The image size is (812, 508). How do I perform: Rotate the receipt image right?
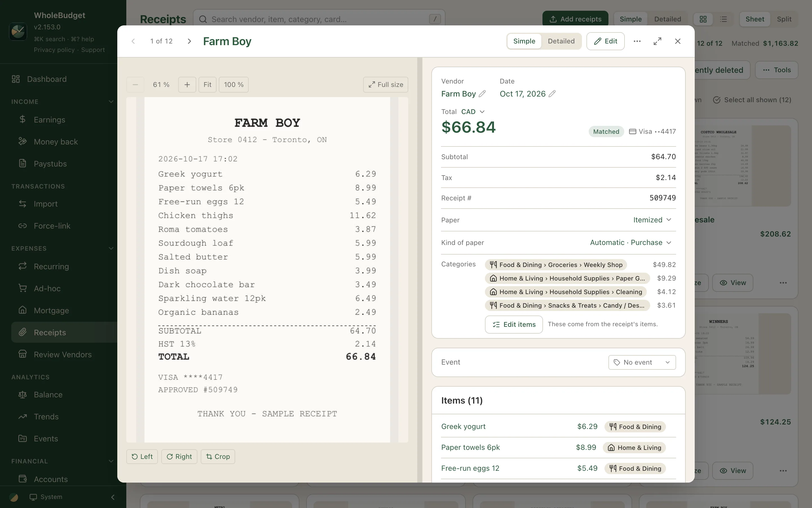tap(179, 456)
